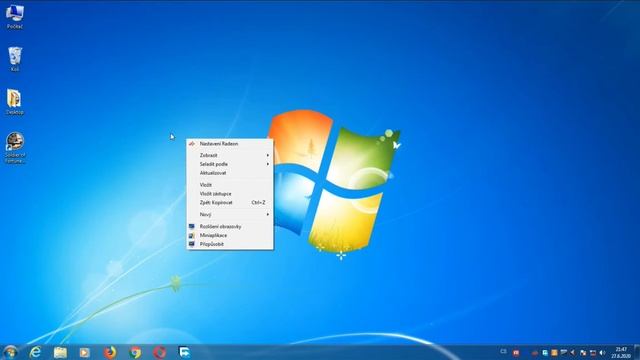Expand the arrow next to Zobrazit

(x=268, y=155)
